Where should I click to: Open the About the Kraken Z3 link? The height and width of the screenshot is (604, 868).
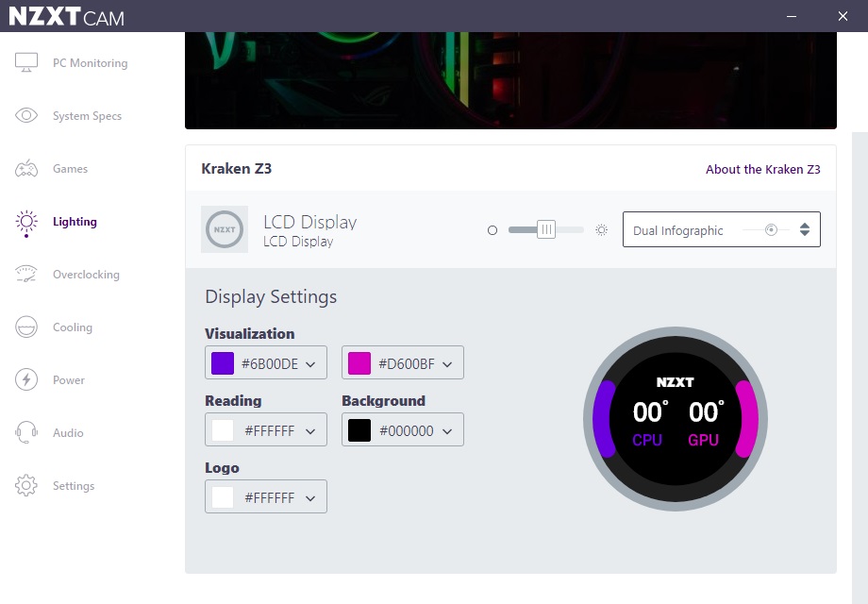coord(763,170)
